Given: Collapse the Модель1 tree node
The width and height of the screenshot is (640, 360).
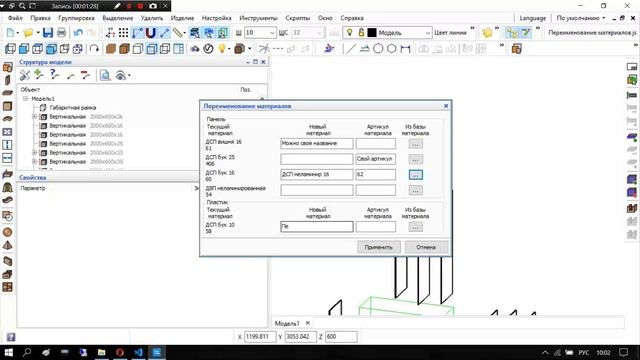Looking at the screenshot, I should (x=26, y=99).
